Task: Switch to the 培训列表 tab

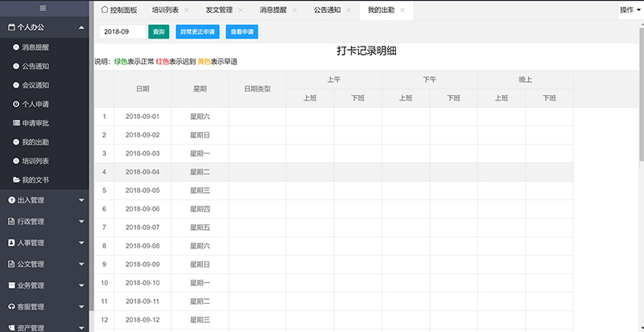Action: (x=169, y=10)
